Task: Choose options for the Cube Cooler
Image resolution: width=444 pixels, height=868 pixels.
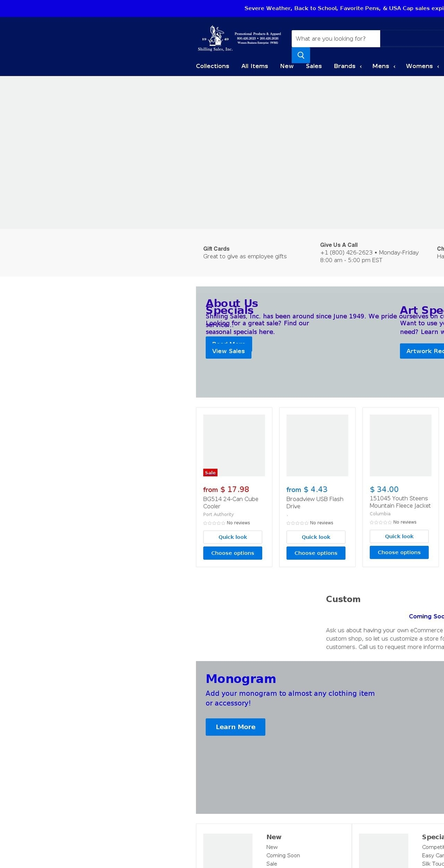Action: (233, 553)
